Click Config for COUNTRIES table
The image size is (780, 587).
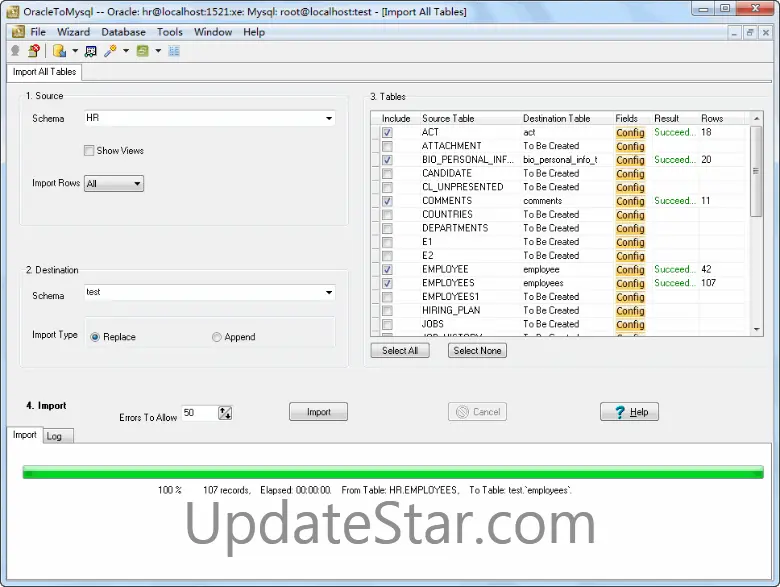click(x=630, y=214)
